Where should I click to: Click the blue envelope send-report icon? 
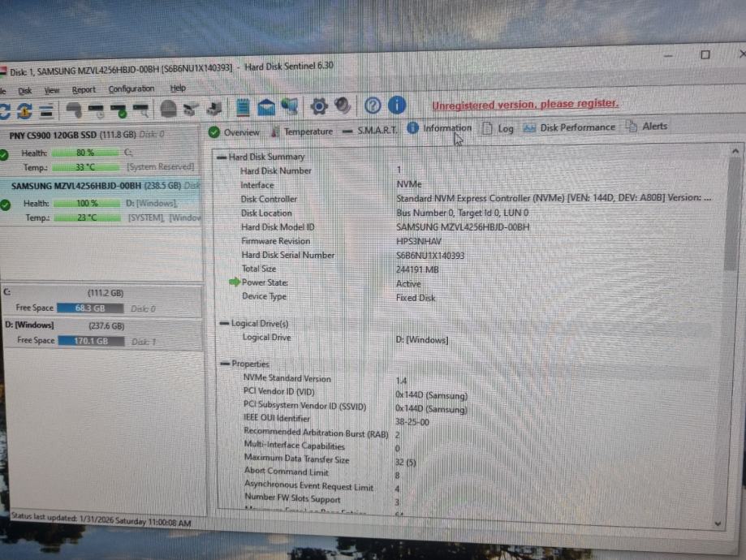click(x=266, y=107)
